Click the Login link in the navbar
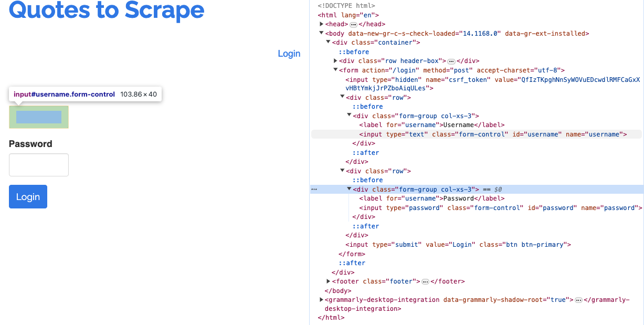 289,54
